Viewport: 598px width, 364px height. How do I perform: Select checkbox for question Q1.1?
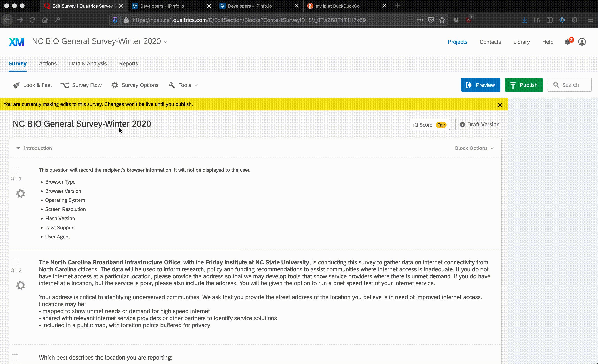[x=15, y=170]
